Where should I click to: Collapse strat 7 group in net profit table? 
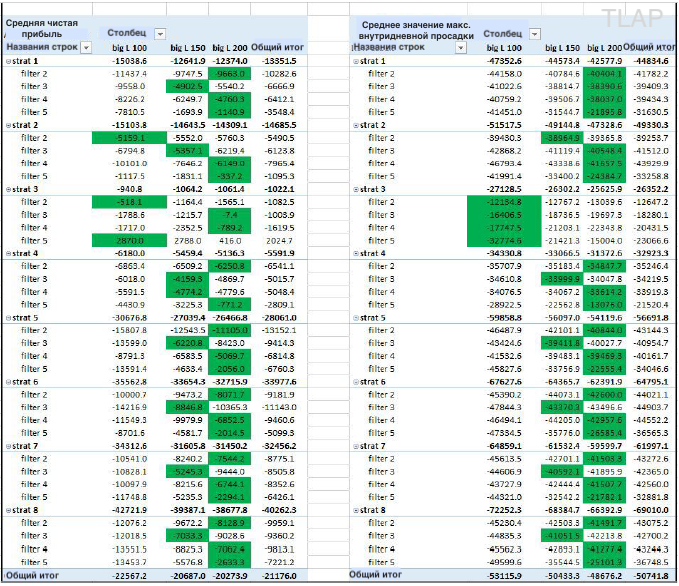tap(8, 447)
